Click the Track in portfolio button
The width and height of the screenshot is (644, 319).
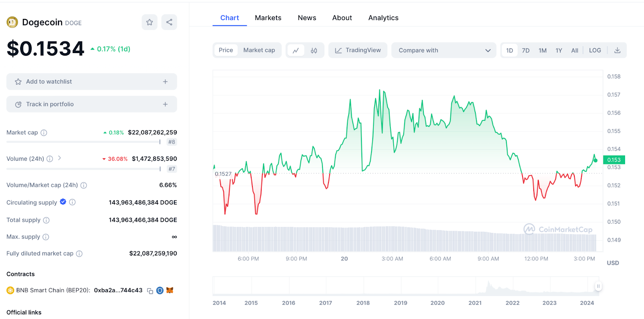(92, 104)
